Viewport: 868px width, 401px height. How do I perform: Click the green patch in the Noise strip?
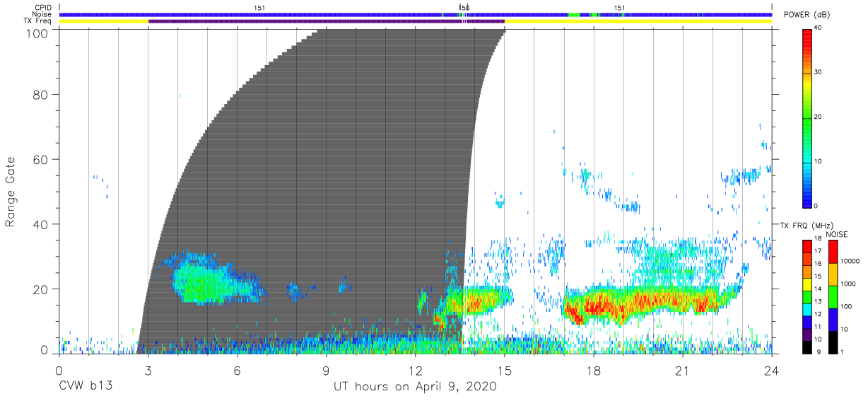[573, 14]
